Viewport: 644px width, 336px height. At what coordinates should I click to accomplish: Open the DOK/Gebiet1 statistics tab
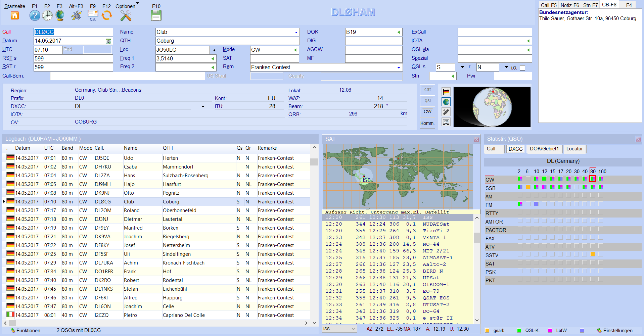point(544,149)
